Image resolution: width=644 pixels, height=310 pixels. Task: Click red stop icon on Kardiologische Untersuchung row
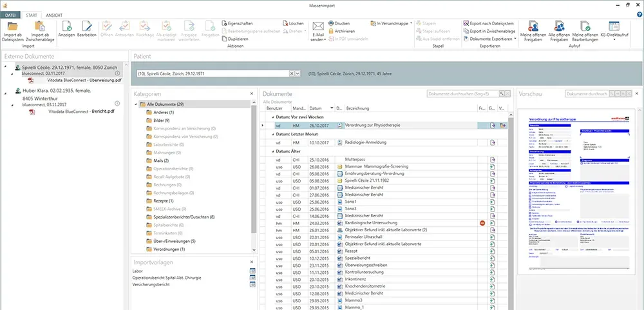coord(482,223)
